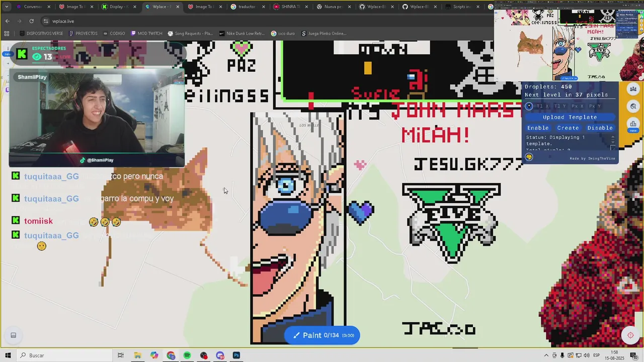The image size is (644, 362).
Task: Open the Nike Dunk Low Retro bookmark
Action: click(x=242, y=34)
